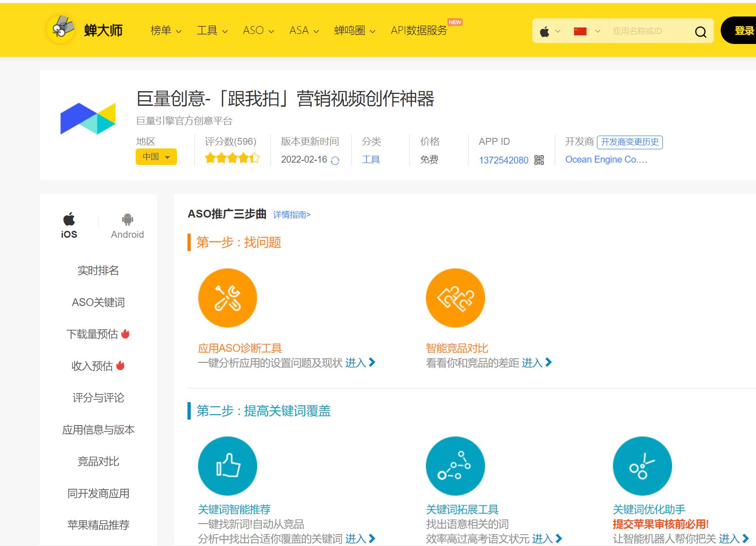Open 同开发商应用 in sidebar

click(x=98, y=493)
